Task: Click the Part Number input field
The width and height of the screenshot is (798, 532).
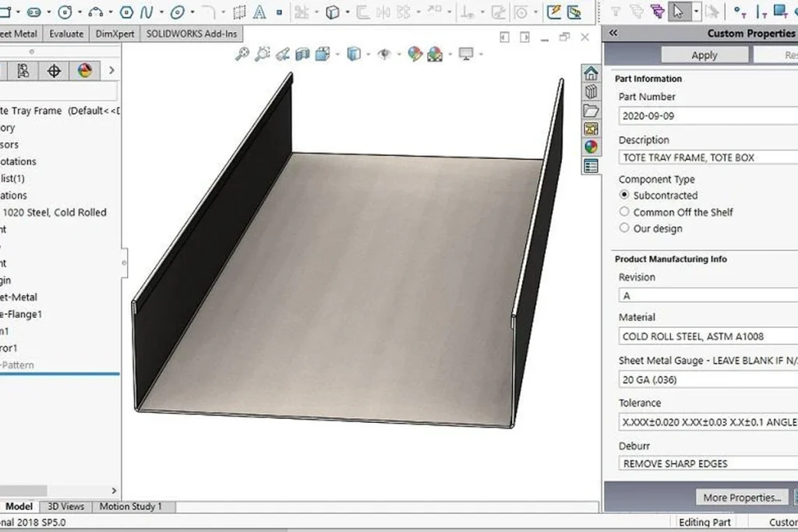Action: tap(708, 115)
